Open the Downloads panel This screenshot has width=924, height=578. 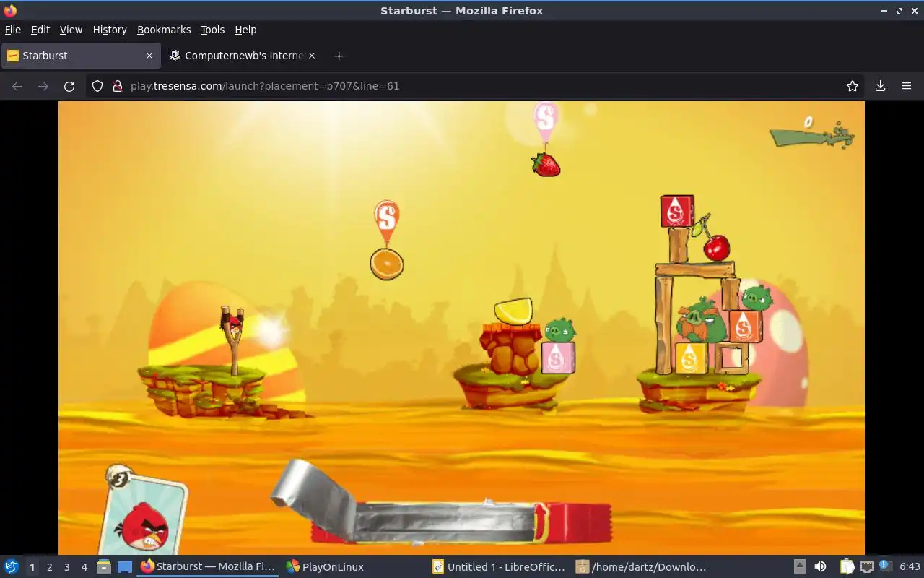click(x=880, y=86)
